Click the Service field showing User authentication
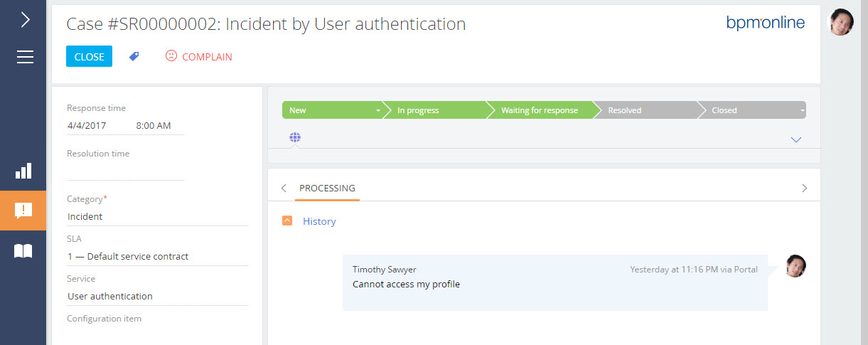Viewport: 868px width, 345px height. pyautogui.click(x=157, y=296)
